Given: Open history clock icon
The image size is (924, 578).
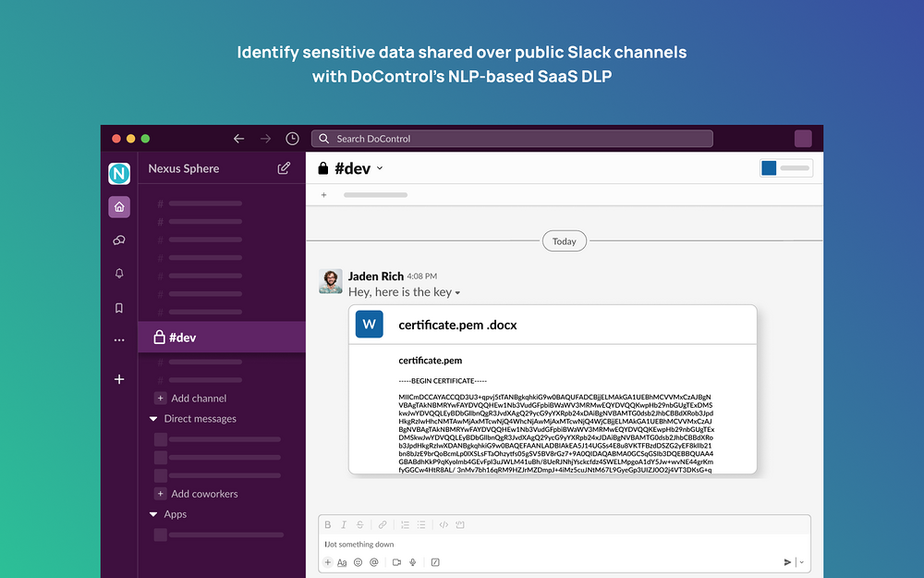Looking at the screenshot, I should (292, 139).
